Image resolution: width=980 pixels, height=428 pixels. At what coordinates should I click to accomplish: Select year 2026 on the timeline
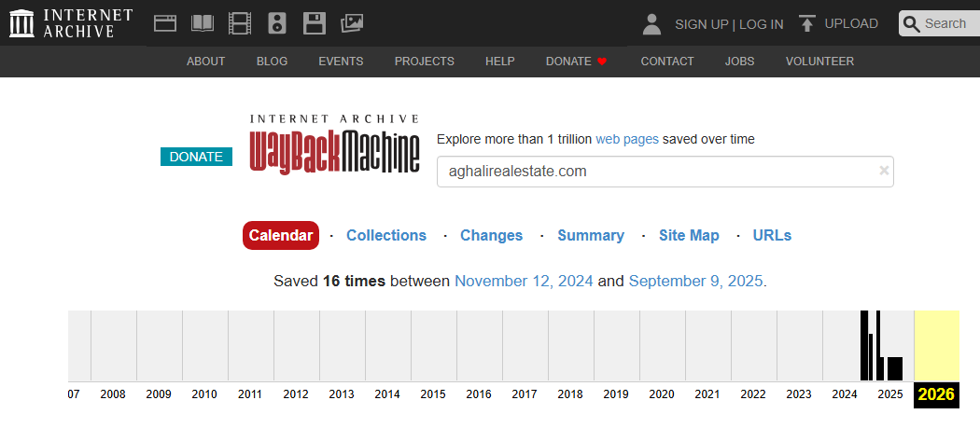point(936,394)
